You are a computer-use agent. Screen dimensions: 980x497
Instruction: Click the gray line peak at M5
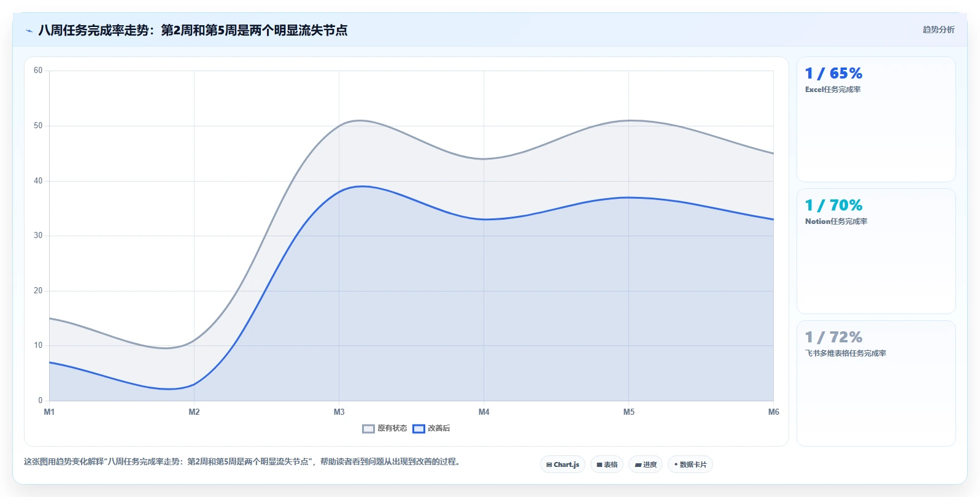628,120
